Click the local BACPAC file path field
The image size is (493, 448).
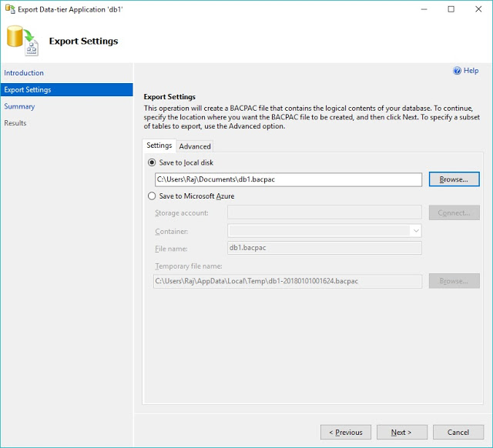click(x=288, y=179)
